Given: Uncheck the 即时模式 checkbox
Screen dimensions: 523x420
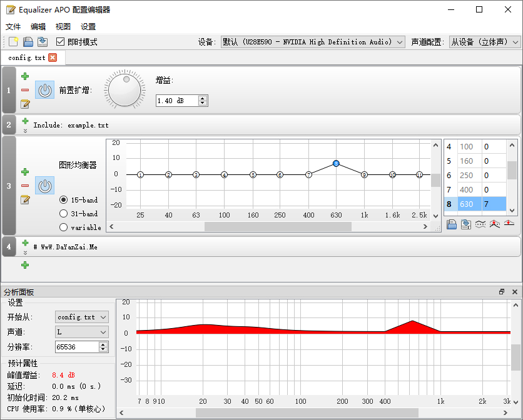Looking at the screenshot, I should tap(59, 42).
